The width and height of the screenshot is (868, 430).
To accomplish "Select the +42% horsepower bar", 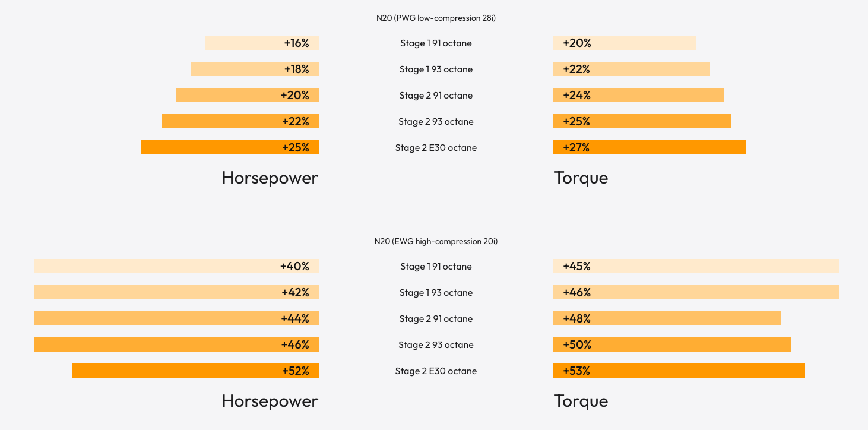I will [176, 292].
